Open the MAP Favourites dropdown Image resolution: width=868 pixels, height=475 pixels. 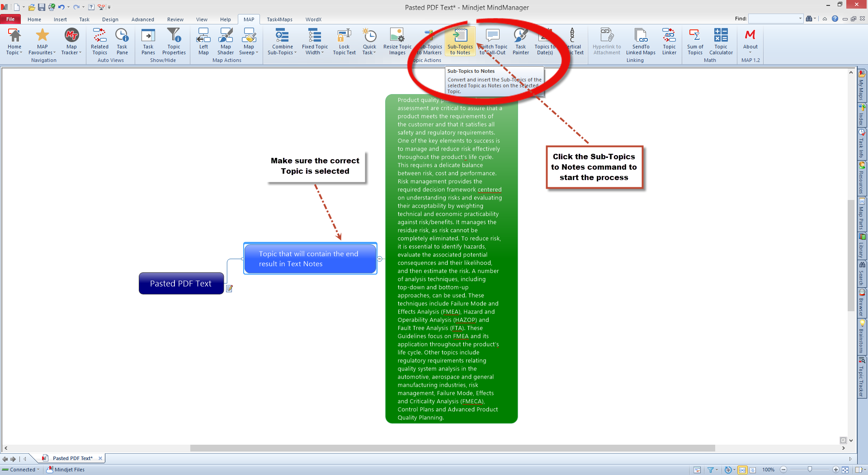click(x=42, y=52)
